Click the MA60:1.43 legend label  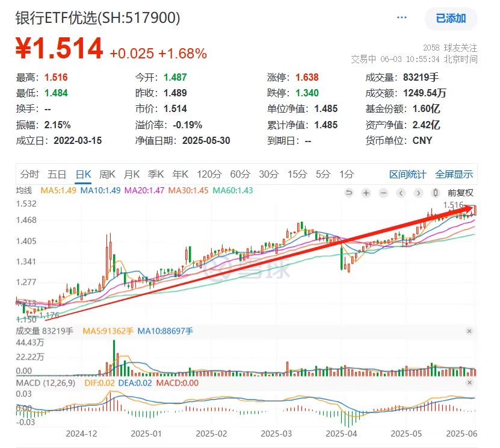coord(233,190)
